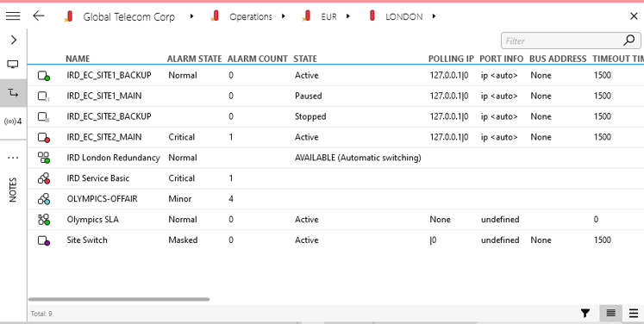Select IRD London Redundancy name
The width and height of the screenshot is (644, 324).
tap(113, 158)
